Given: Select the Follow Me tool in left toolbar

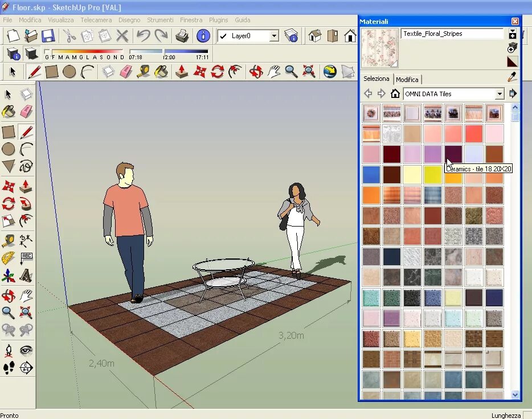Looking at the screenshot, I should tap(26, 204).
